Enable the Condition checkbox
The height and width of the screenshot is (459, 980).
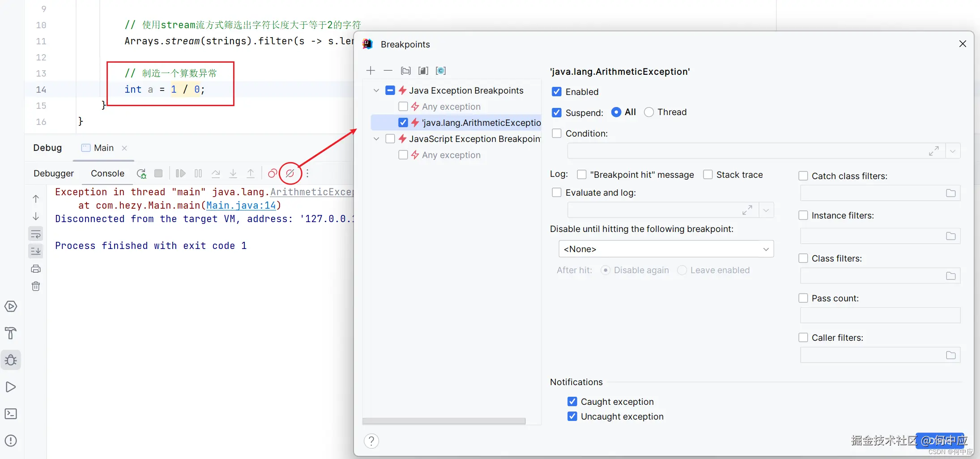(557, 133)
